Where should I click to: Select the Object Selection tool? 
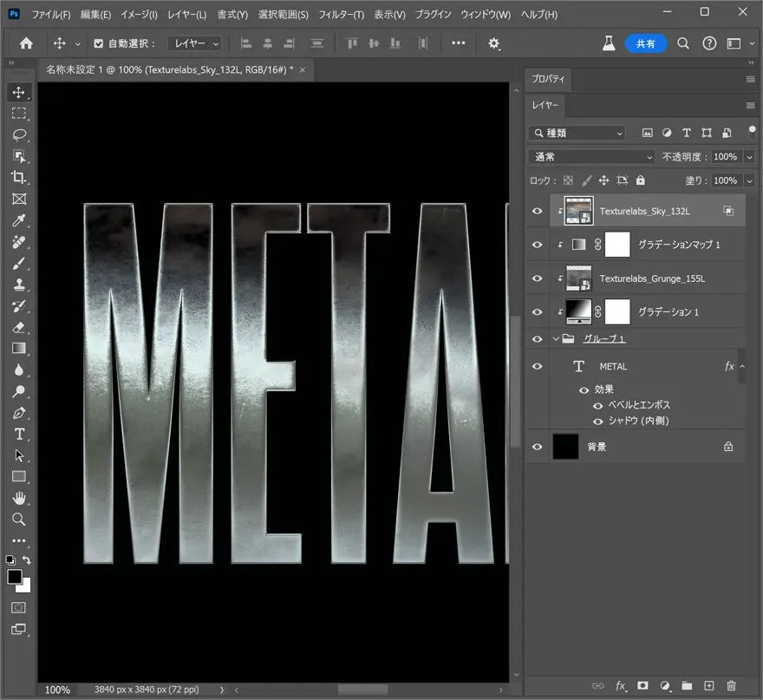[18, 156]
